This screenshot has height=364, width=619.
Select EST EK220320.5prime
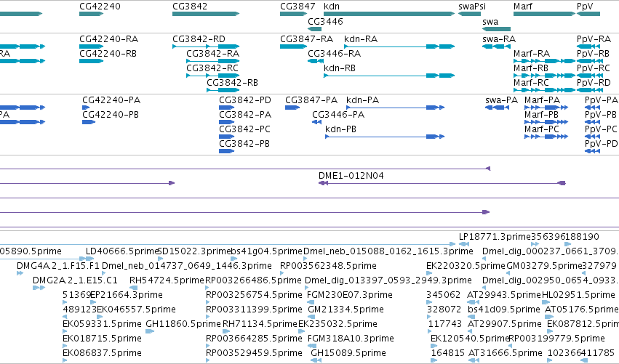[x=466, y=266]
